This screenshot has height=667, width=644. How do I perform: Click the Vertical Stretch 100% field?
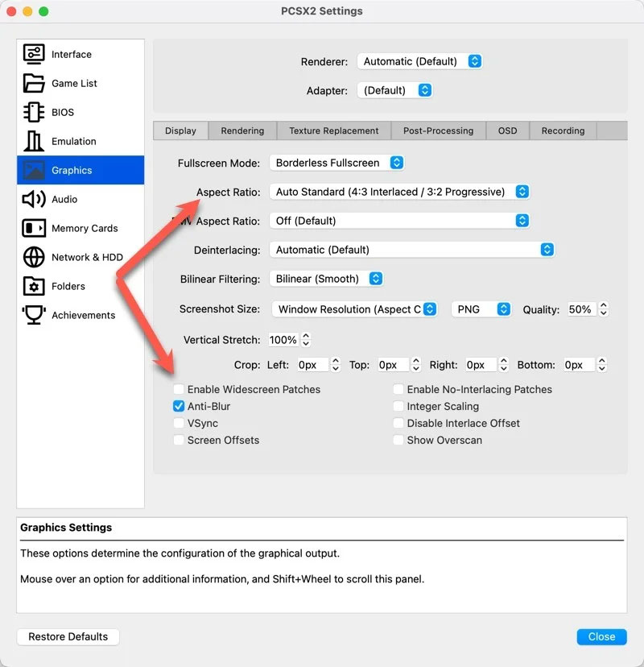283,339
